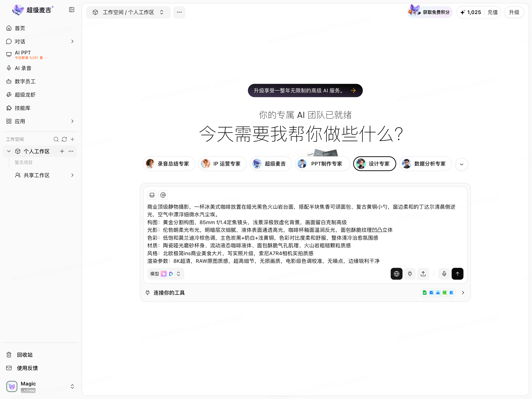Refresh the workspace list
The image size is (532, 399).
(64, 139)
